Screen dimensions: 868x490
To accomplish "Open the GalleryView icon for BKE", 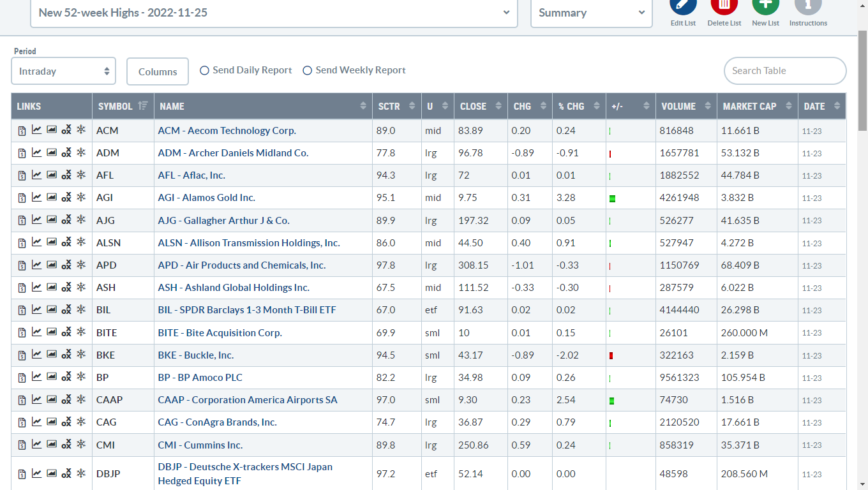I will 51,355.
